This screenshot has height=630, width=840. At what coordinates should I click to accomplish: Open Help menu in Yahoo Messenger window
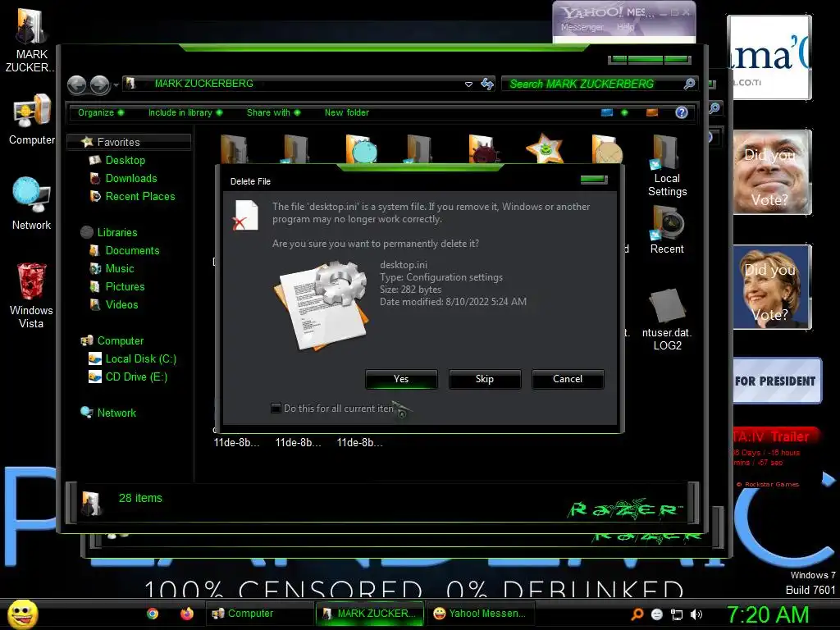(x=625, y=27)
